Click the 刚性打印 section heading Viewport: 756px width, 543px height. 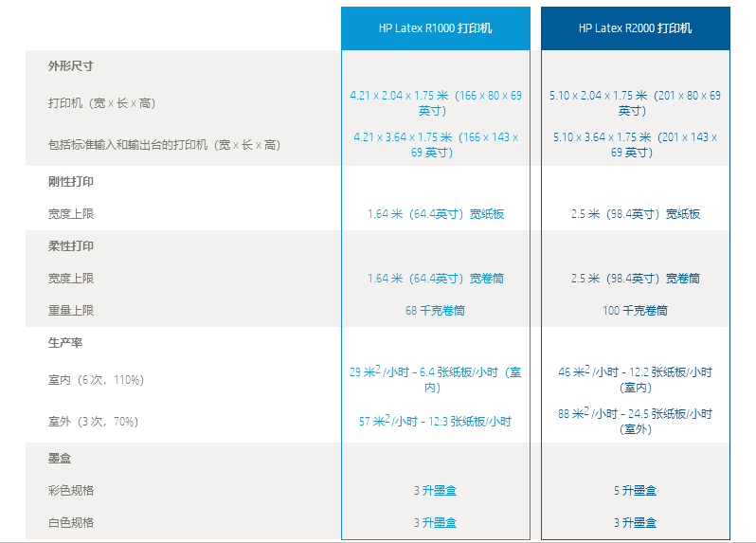71,182
